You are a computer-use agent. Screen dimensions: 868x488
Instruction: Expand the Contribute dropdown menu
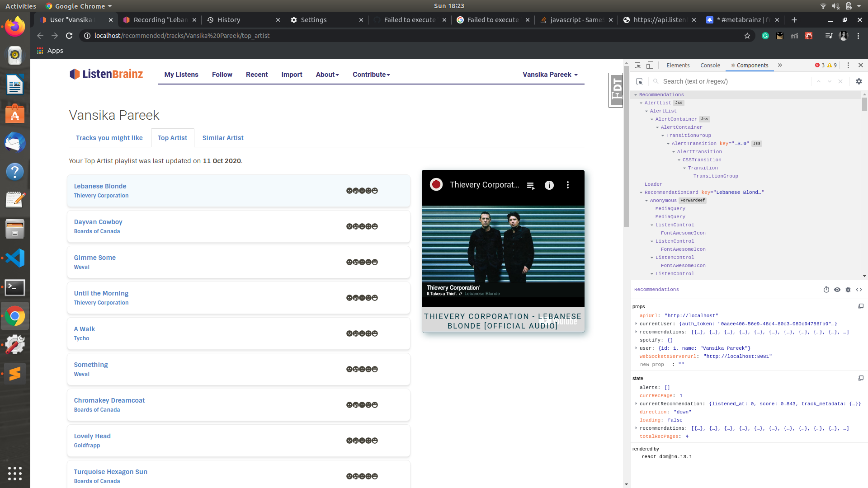tap(371, 75)
